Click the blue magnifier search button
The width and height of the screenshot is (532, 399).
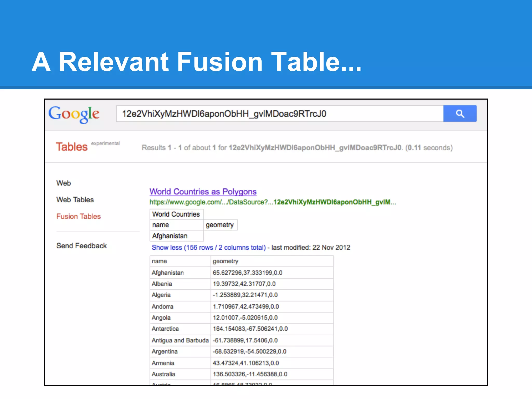(460, 114)
